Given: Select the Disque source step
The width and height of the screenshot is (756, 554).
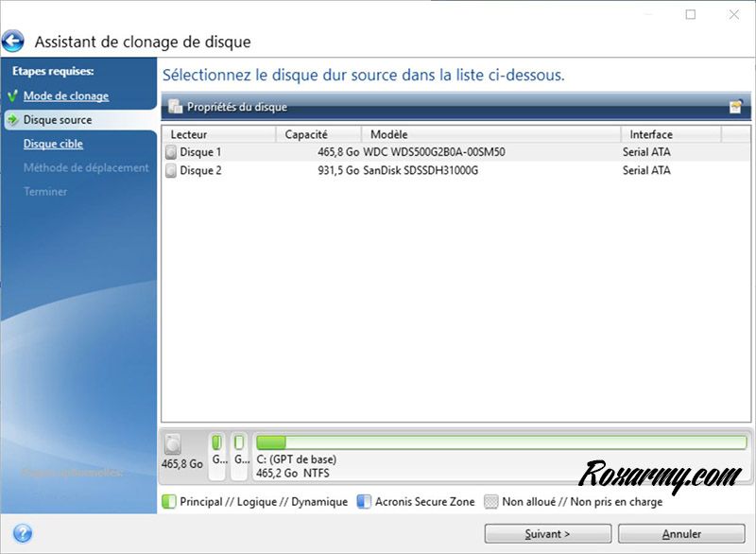Looking at the screenshot, I should coord(58,120).
